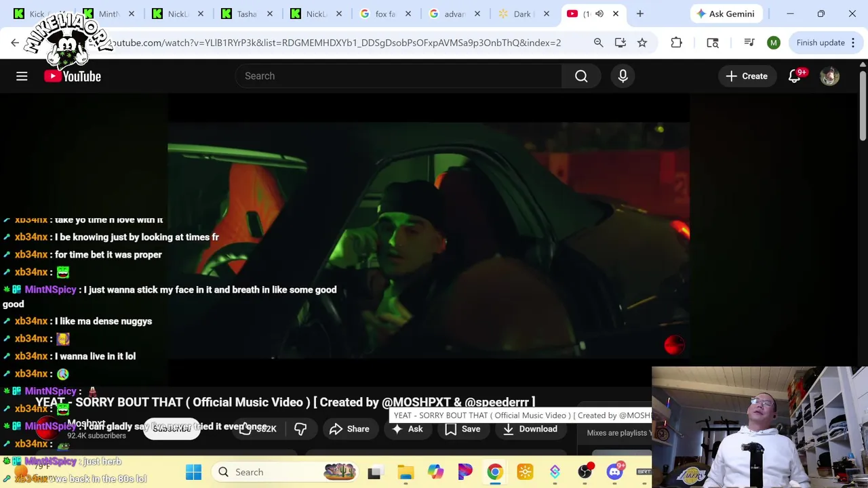Dislike the video with thumbs-down button

tap(300, 429)
